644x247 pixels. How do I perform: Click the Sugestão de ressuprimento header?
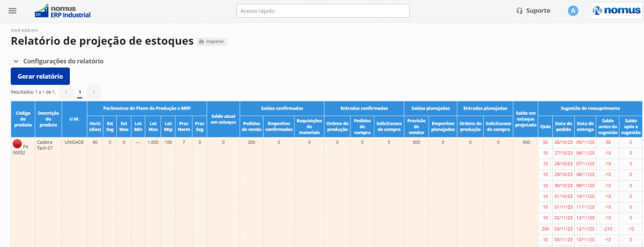tap(590, 108)
